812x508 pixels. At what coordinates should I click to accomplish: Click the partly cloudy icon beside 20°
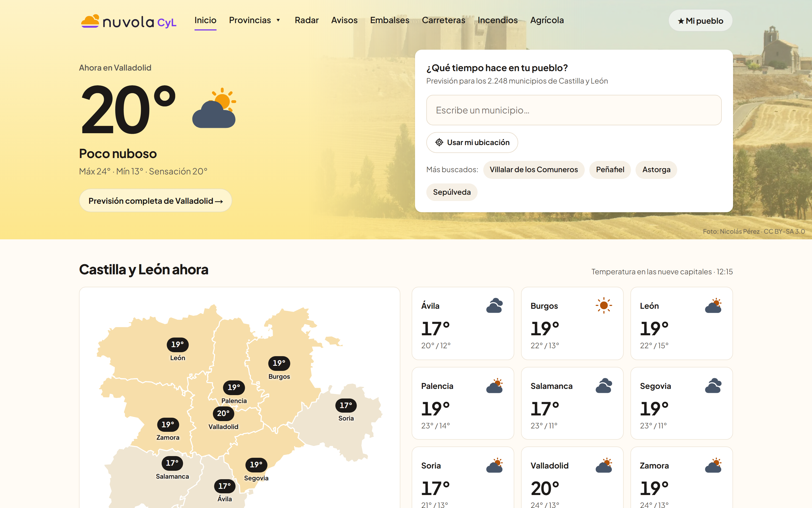coord(214,108)
